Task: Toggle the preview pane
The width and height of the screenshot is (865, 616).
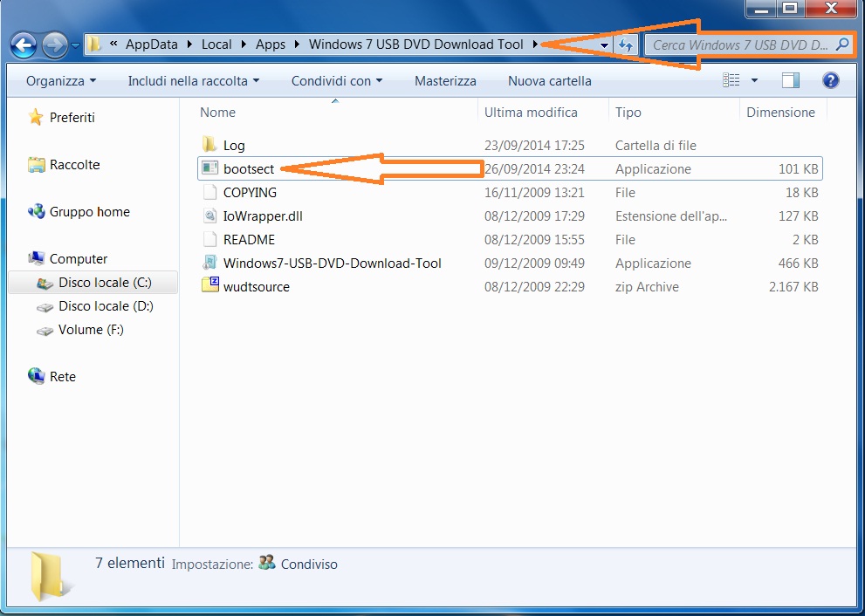Action: pyautogui.click(x=791, y=80)
